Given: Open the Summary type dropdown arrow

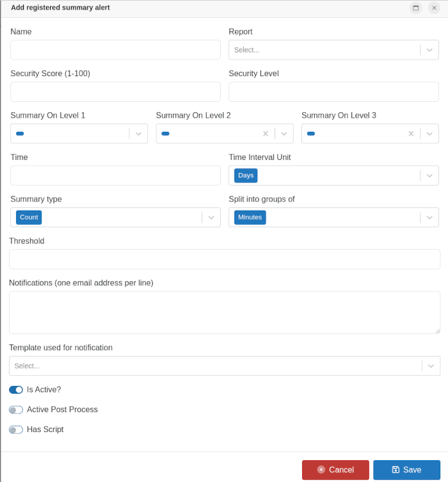Looking at the screenshot, I should tap(211, 218).
